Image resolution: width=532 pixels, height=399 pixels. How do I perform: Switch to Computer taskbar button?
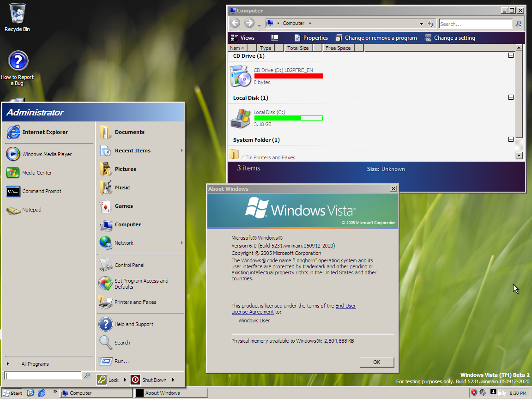tap(96, 393)
